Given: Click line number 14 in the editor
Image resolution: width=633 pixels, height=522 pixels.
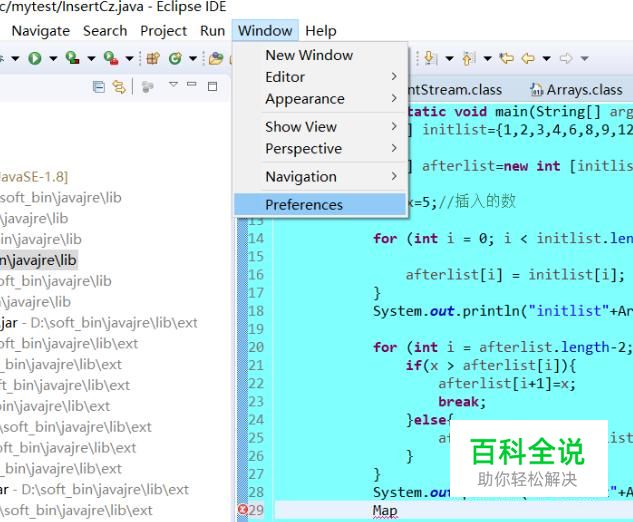Looking at the screenshot, I should (256, 238).
